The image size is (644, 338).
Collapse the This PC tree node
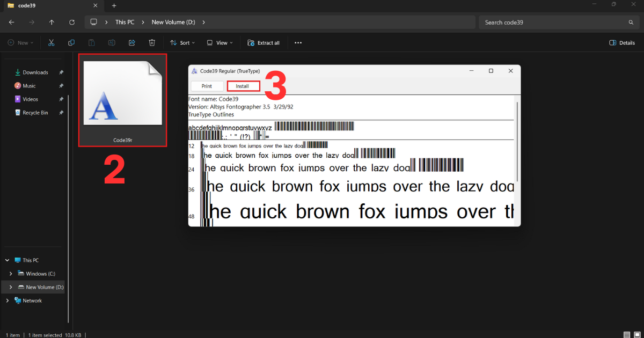pos(7,260)
